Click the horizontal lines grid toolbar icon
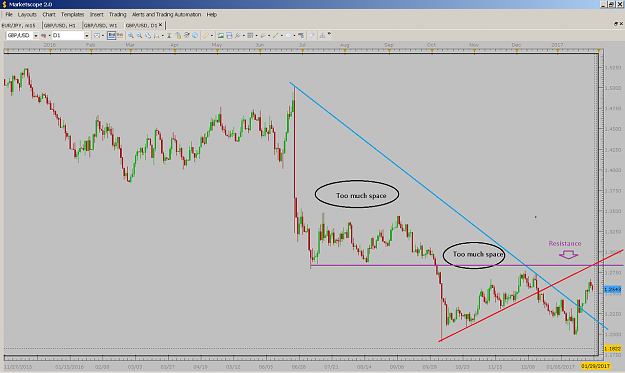 click(x=250, y=35)
